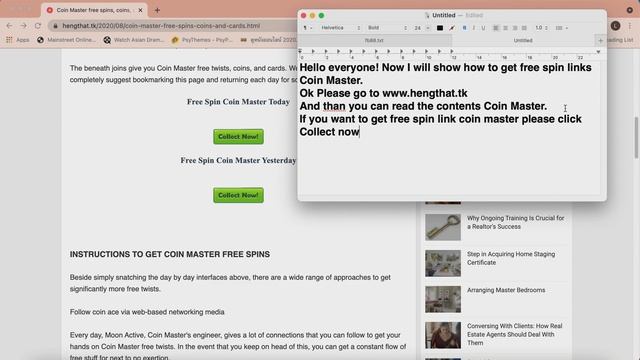Add a new TextEdit tab with plus button
Image resolution: width=640 pixels, height=360 pixels.
point(600,40)
